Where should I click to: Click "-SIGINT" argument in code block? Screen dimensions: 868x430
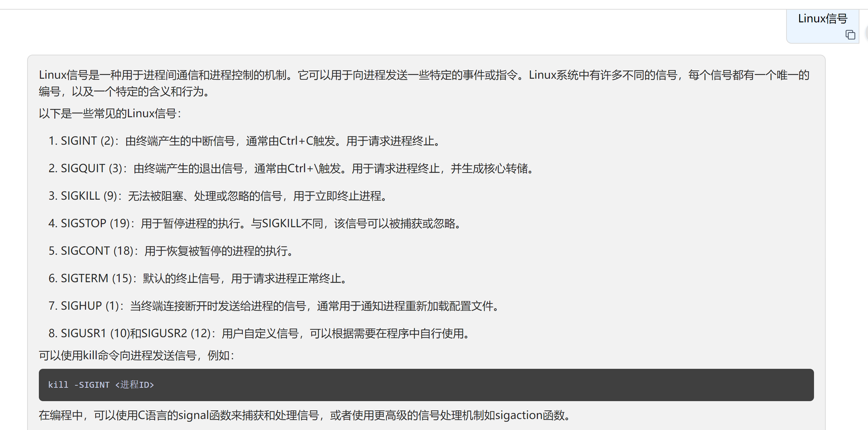92,385
